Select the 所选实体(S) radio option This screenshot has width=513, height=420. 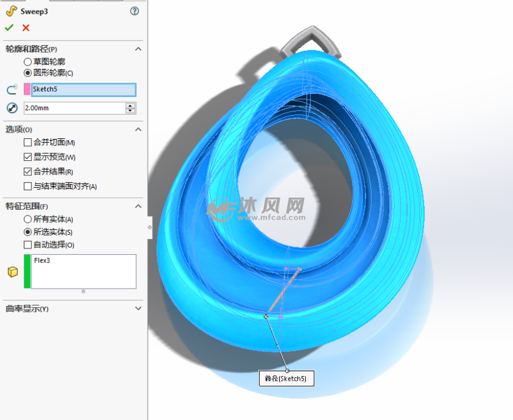pos(28,232)
